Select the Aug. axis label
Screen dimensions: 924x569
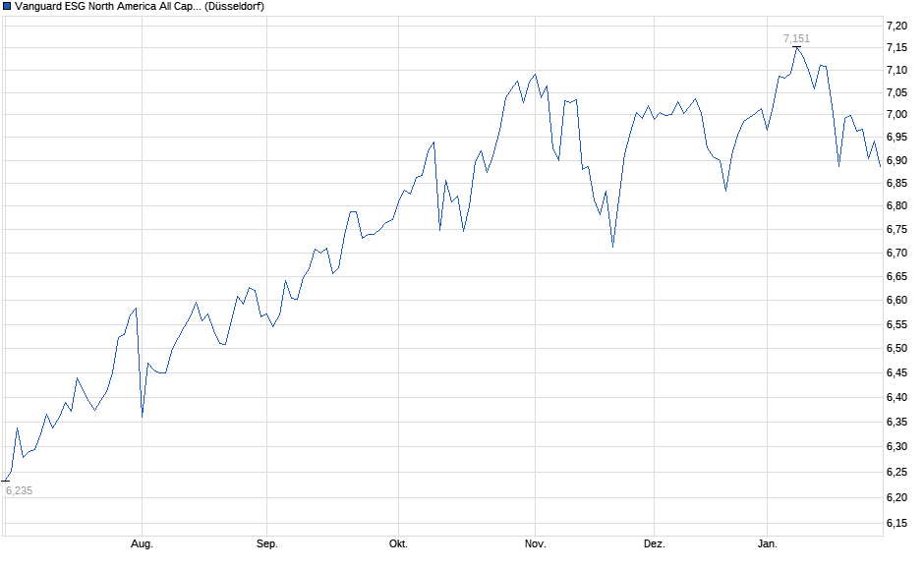142,542
